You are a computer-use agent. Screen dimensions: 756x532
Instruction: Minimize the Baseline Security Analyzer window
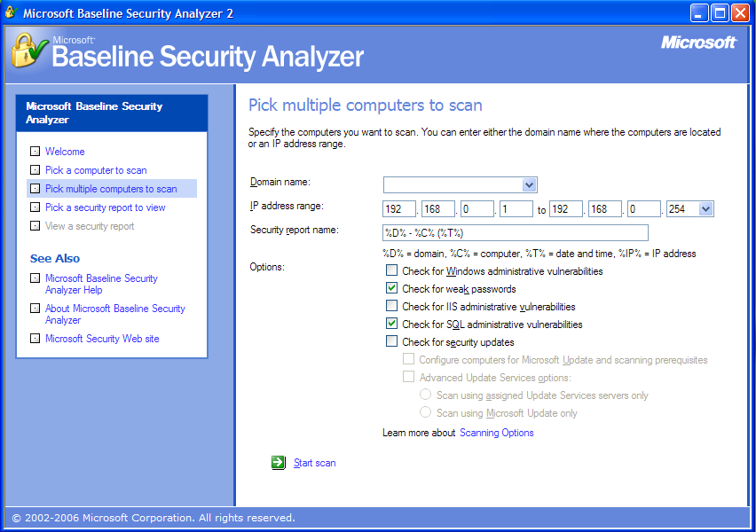click(699, 13)
